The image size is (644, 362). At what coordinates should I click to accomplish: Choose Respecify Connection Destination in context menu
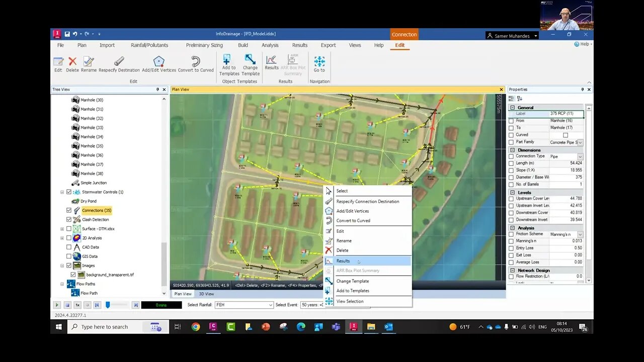(x=368, y=202)
